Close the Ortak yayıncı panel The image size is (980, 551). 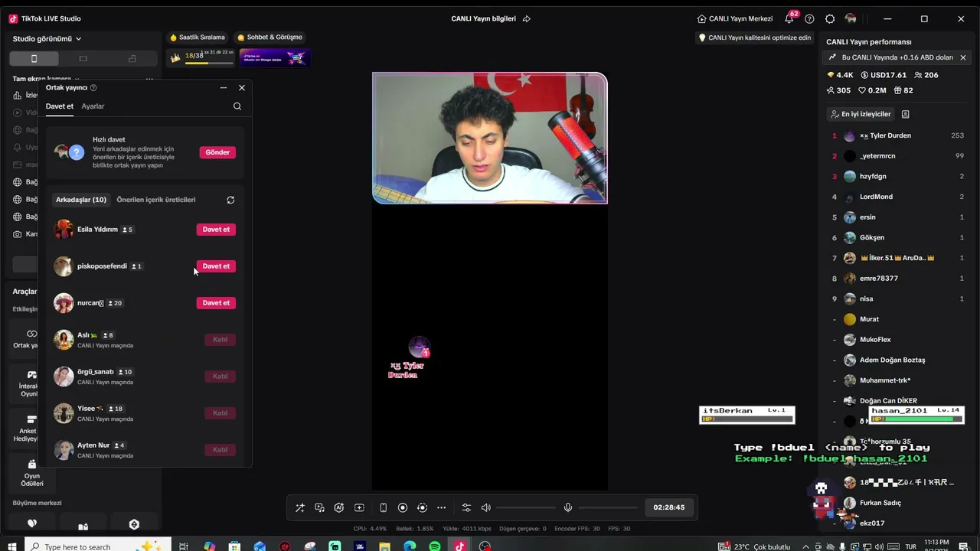242,88
